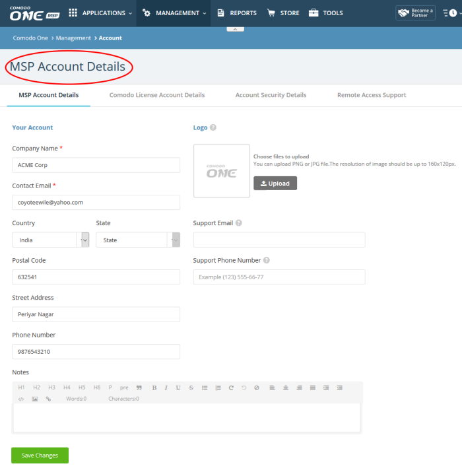Click the Company Name field
This screenshot has height=476, width=462.
pos(96,165)
